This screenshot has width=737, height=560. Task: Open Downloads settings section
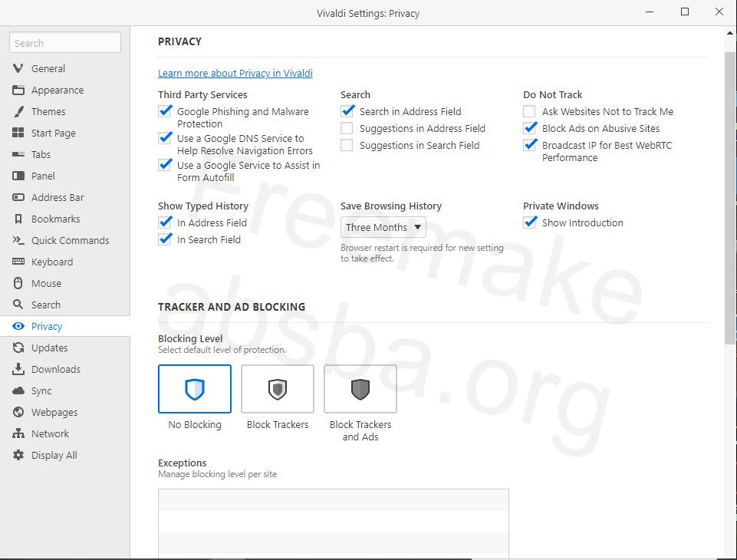coord(55,369)
